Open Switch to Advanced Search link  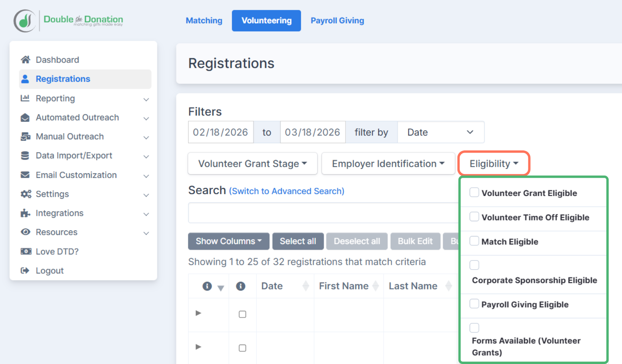click(287, 191)
